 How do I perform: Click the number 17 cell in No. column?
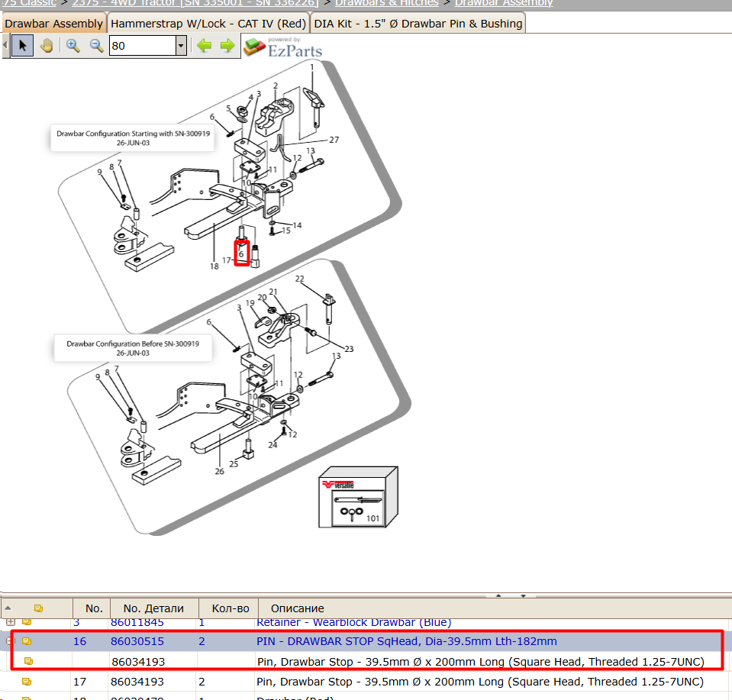pyautogui.click(x=80, y=682)
